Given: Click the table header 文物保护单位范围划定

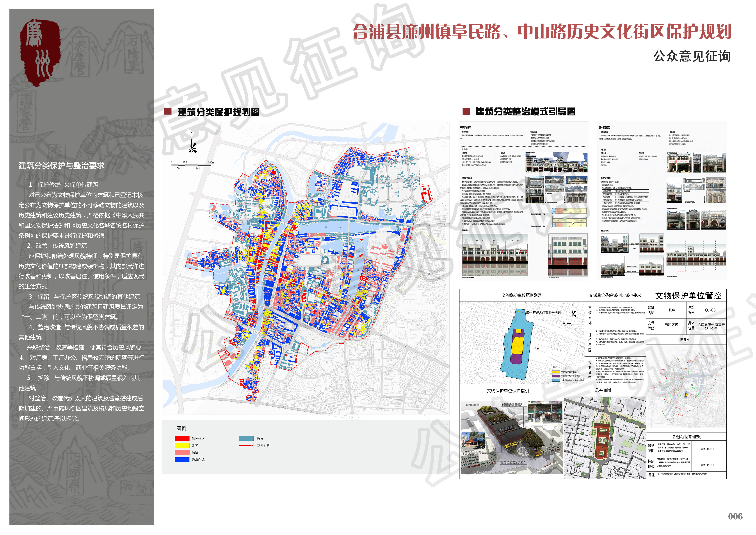Looking at the screenshot, I should 522,295.
